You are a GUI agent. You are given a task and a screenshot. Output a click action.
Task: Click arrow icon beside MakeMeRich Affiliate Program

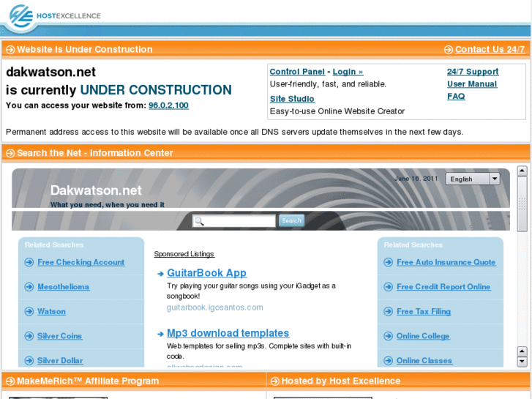[10, 381]
